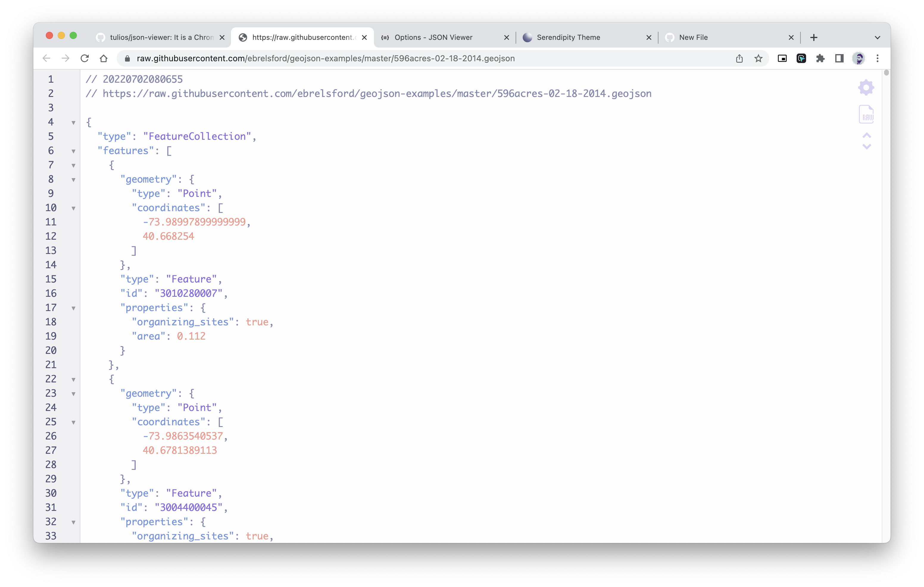Click the share page icon in address bar
The width and height of the screenshot is (924, 587).
[739, 59]
